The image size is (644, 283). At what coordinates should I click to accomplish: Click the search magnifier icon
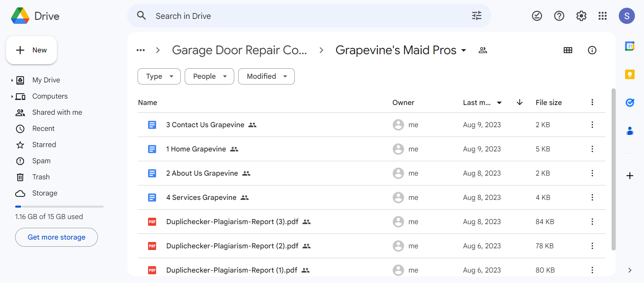142,15
